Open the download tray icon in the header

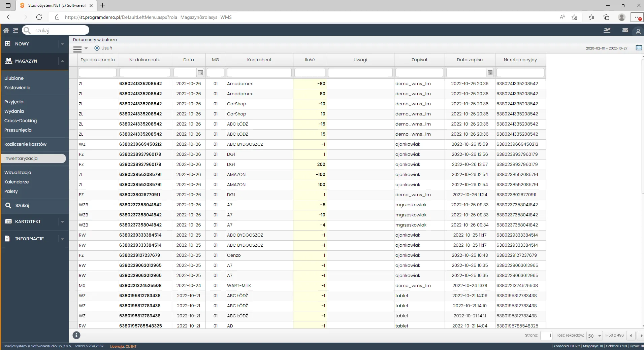coord(607,30)
